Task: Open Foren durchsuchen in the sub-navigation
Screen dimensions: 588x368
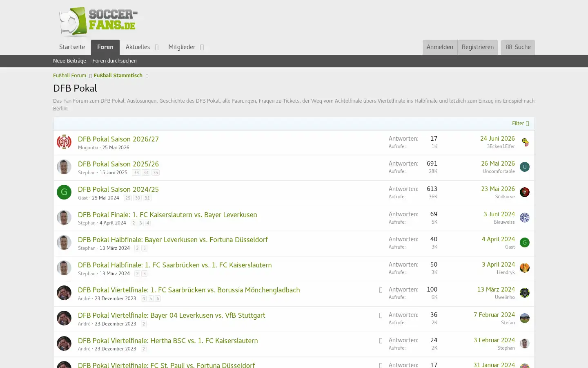Action: click(115, 61)
